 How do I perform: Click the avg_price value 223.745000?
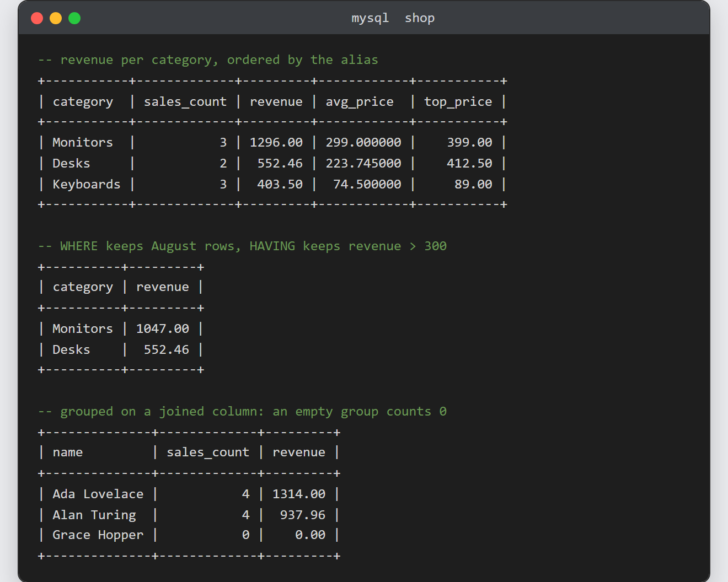click(363, 164)
